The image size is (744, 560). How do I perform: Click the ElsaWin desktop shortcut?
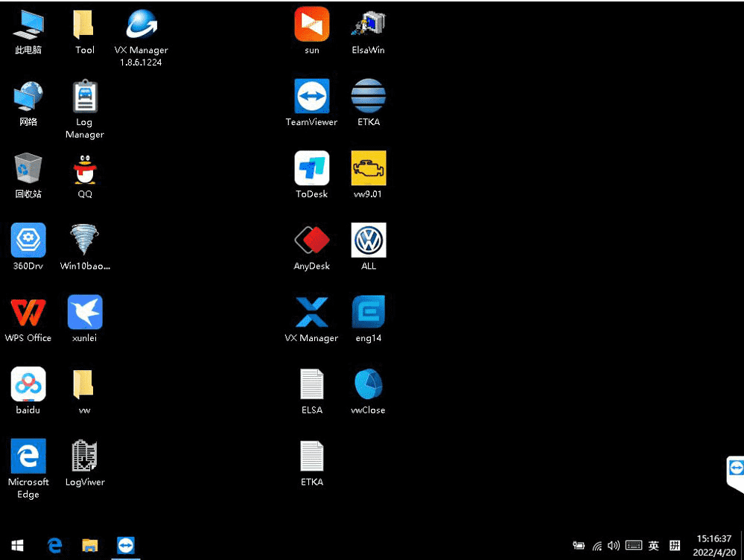pos(368,25)
